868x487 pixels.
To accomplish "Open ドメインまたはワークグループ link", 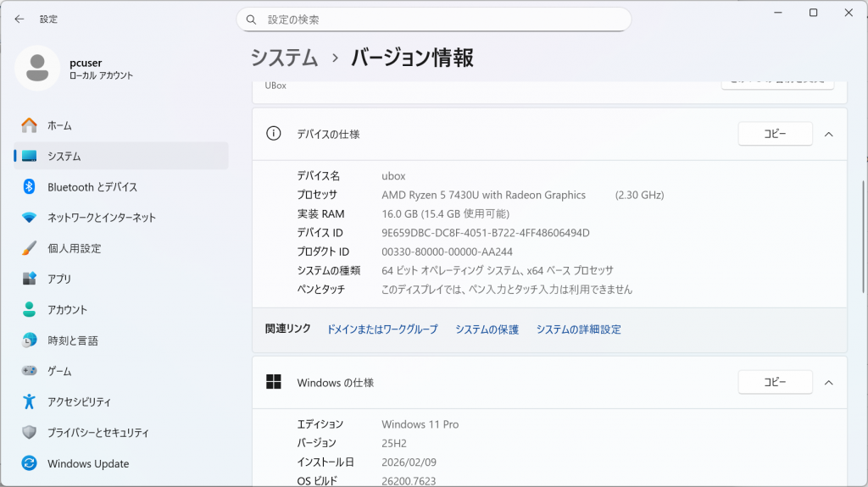I will [382, 329].
